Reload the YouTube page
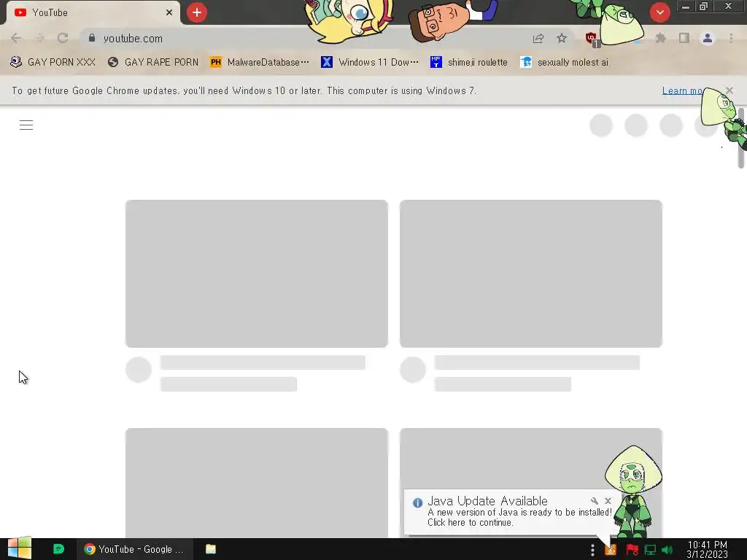Image resolution: width=747 pixels, height=560 pixels. click(x=63, y=38)
